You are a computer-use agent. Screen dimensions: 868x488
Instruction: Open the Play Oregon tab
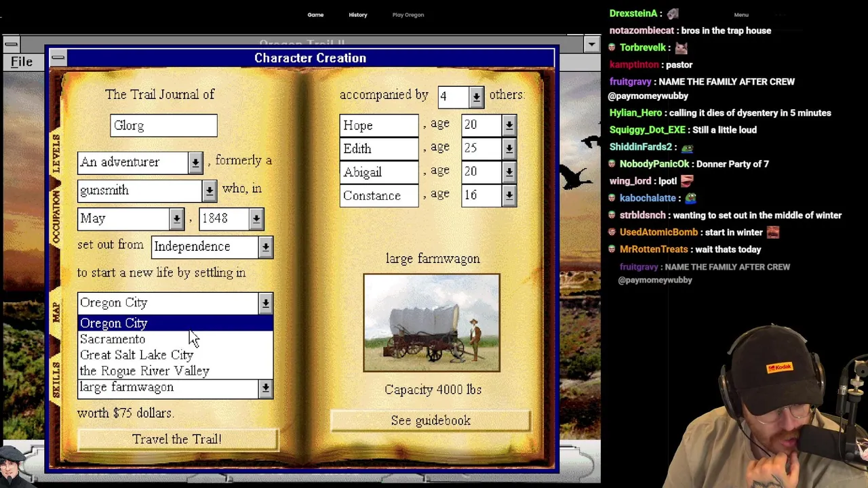click(x=408, y=14)
